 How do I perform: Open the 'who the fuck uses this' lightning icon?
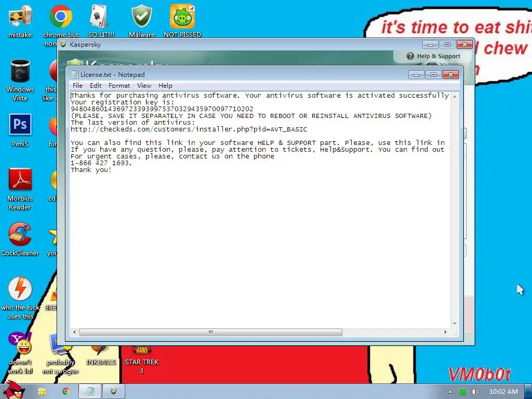(x=20, y=298)
